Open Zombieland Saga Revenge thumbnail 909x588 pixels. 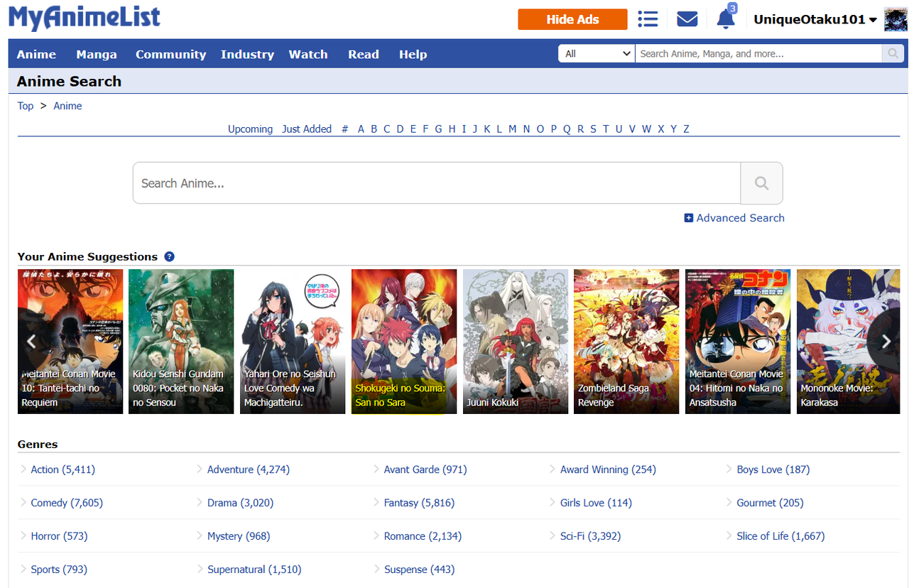point(626,342)
